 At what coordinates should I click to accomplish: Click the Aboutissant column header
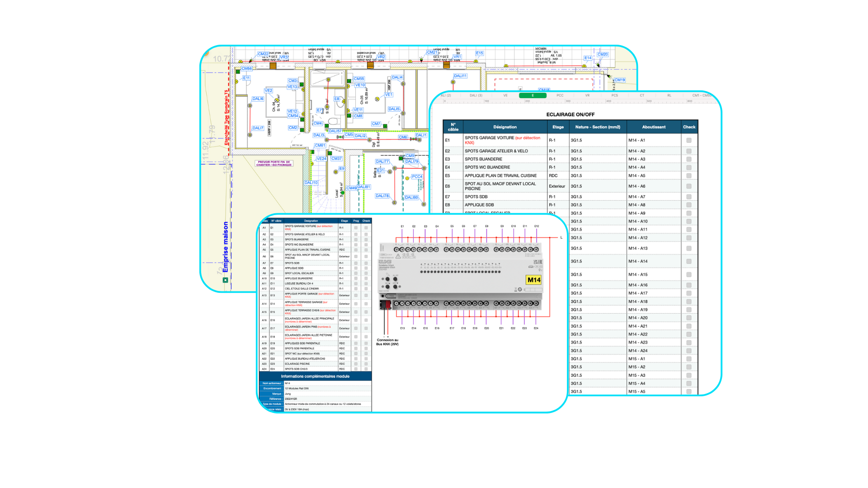coord(653,127)
